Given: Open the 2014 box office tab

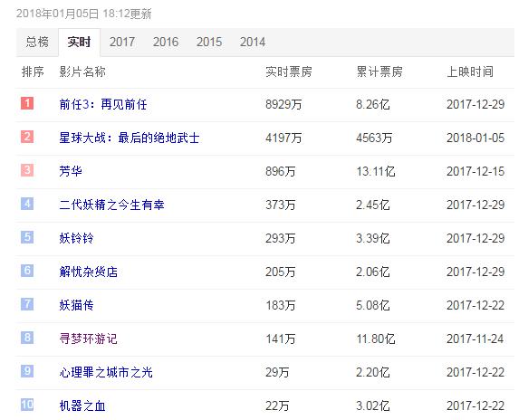Looking at the screenshot, I should pyautogui.click(x=252, y=42).
